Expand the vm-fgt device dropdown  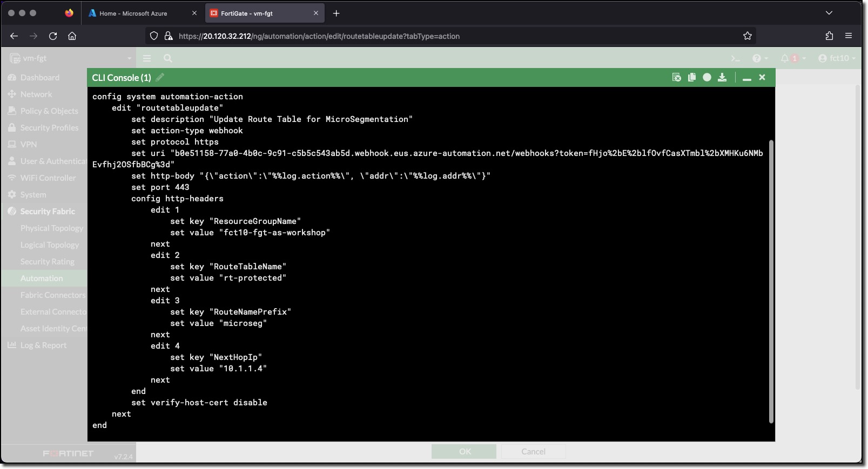point(71,58)
